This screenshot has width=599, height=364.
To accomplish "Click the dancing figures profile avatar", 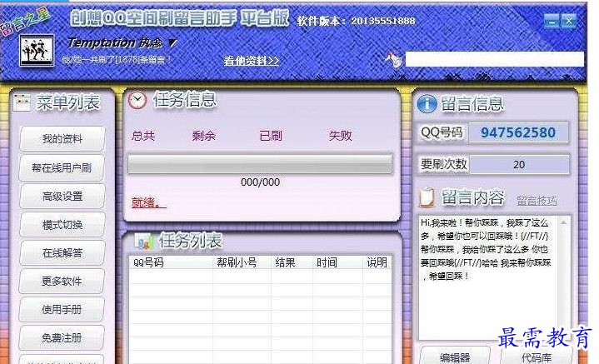I will point(37,51).
